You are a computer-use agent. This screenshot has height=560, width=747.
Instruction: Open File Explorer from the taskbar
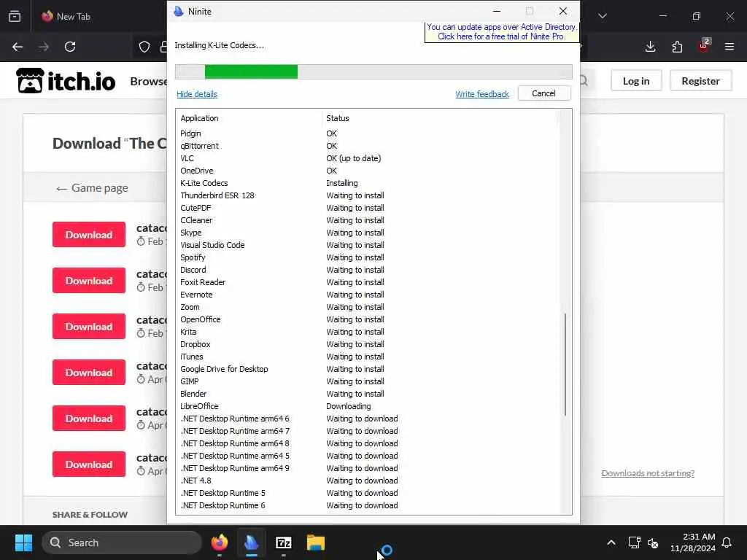point(315,542)
